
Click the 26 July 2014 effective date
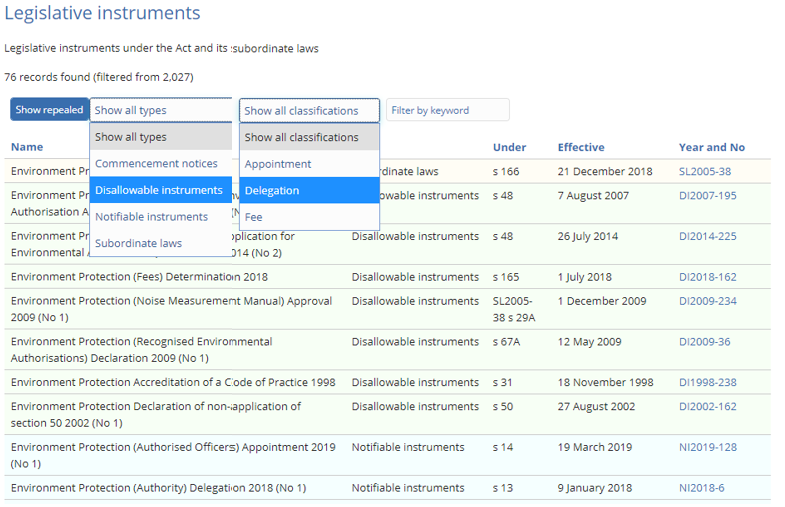pos(588,236)
